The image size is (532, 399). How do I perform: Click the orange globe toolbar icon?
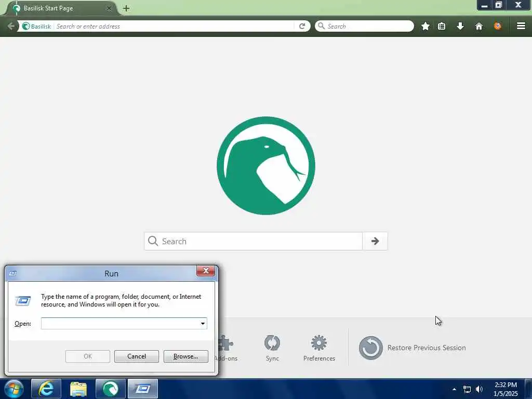[497, 26]
